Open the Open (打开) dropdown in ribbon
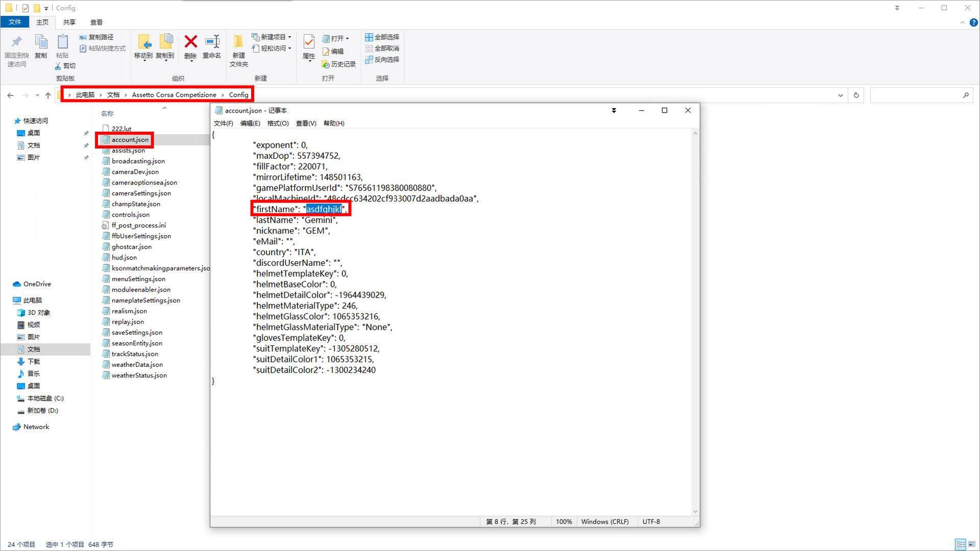980x551 pixels. tap(336, 39)
